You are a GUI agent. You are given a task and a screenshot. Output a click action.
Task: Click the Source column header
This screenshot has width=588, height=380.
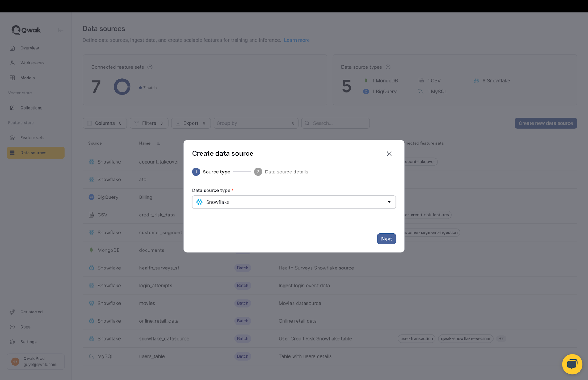click(95, 143)
